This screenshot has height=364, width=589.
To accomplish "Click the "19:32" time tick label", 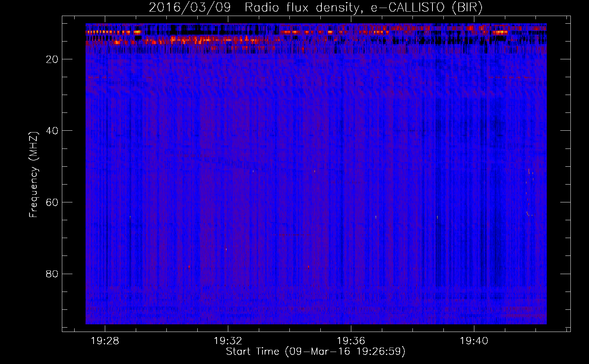I will coord(228,341).
